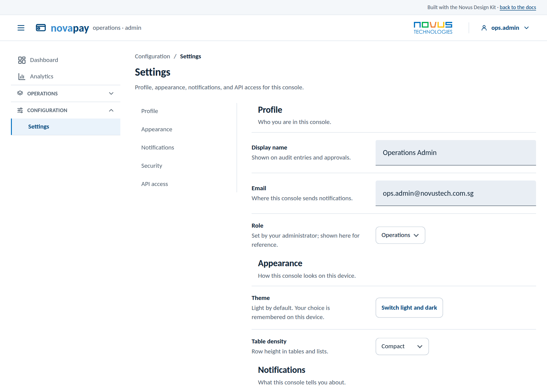Screen dimensions: 547x392
Task: Click the 'operations · admin' header label
Action: [x=117, y=28]
